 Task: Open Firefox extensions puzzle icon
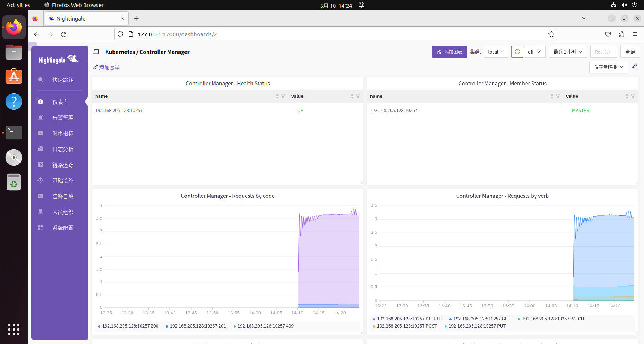click(x=622, y=34)
